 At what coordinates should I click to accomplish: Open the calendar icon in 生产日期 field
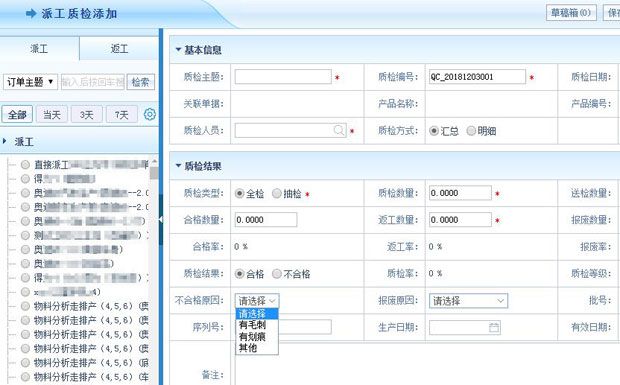[494, 327]
